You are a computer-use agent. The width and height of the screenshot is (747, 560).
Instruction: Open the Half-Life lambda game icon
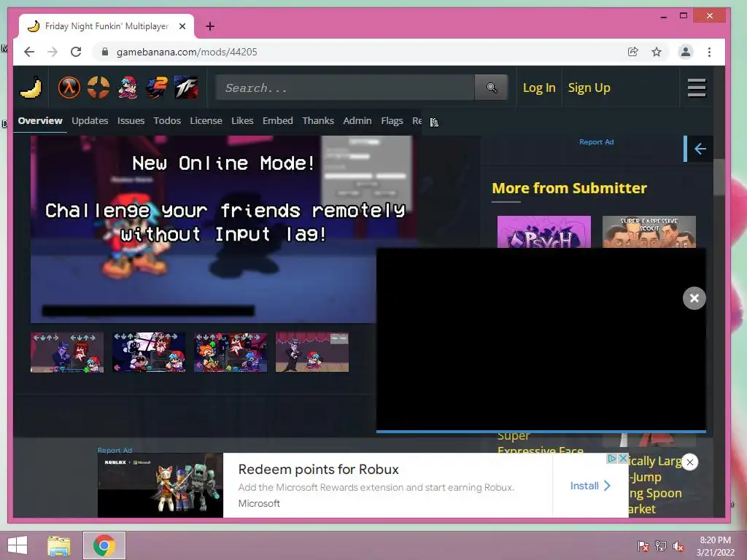point(69,87)
